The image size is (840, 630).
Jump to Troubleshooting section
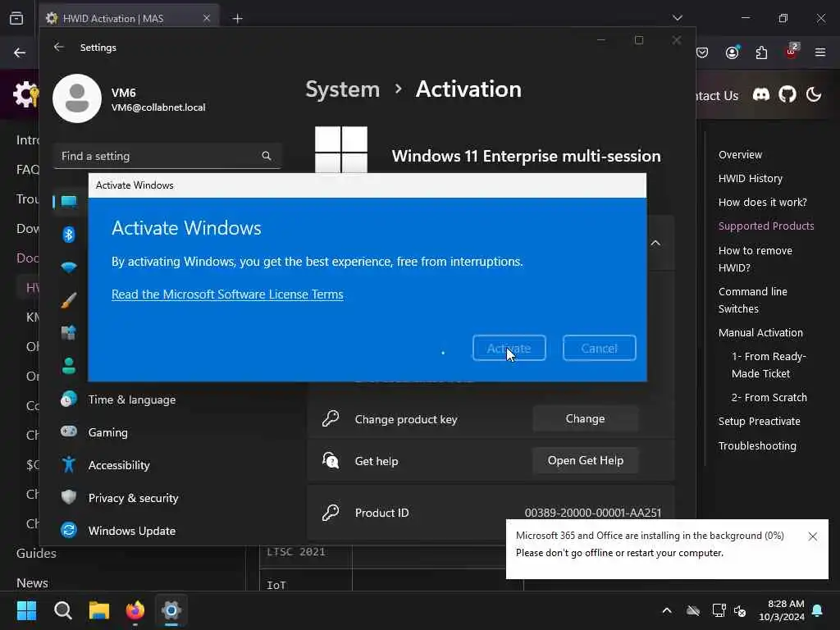click(x=757, y=445)
